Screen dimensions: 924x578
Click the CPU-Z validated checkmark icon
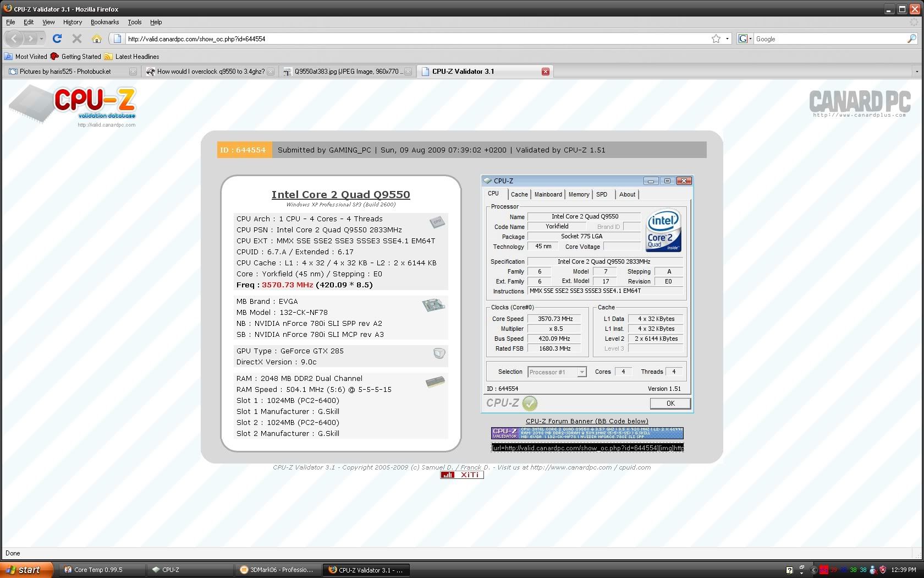(x=530, y=403)
